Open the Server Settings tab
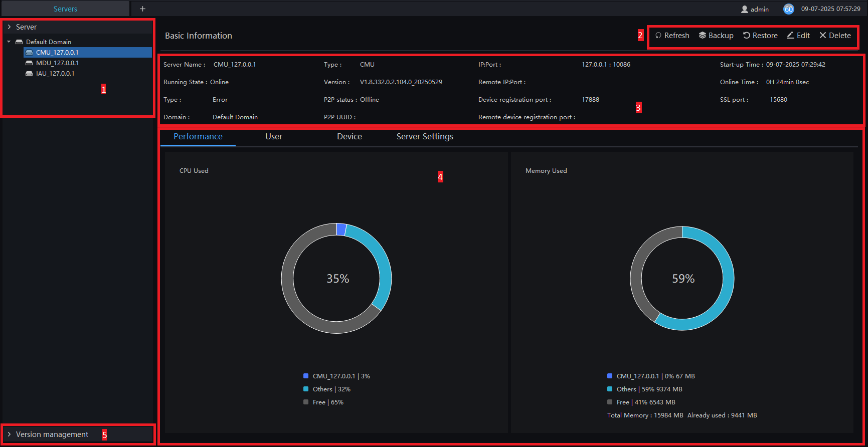This screenshot has height=447, width=868. pos(425,137)
